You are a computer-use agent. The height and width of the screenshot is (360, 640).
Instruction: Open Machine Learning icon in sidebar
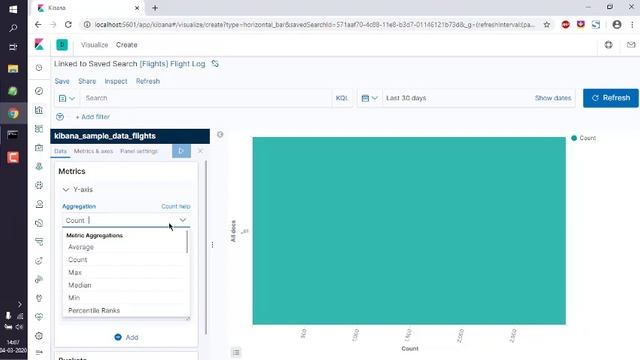(x=39, y=185)
